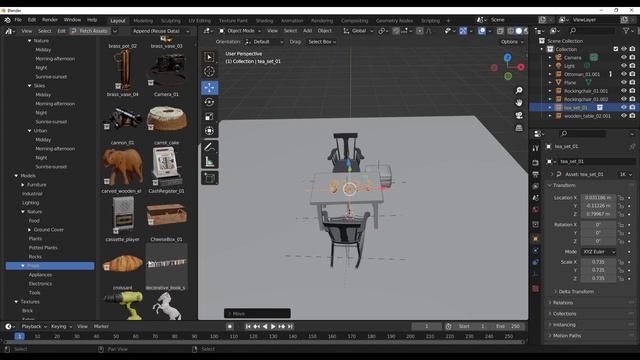The height and width of the screenshot is (360, 640).
Task: Select the Add Cube tool
Action: click(x=209, y=178)
